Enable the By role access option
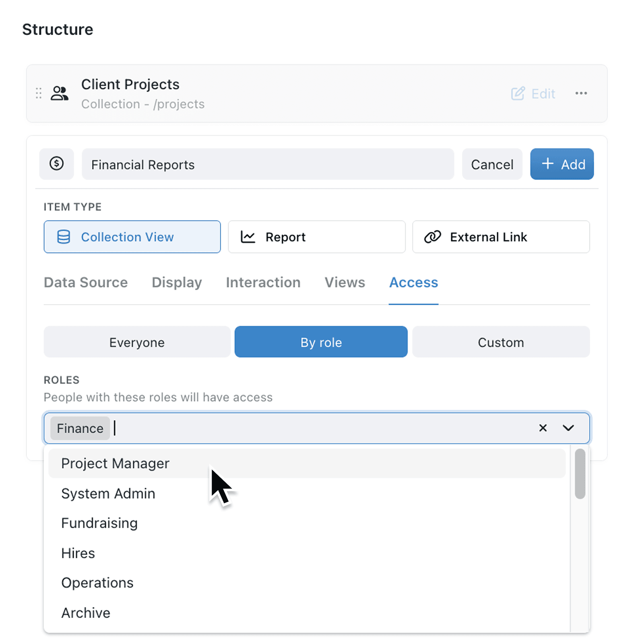Screen dimensions: 644x644 coord(321,342)
